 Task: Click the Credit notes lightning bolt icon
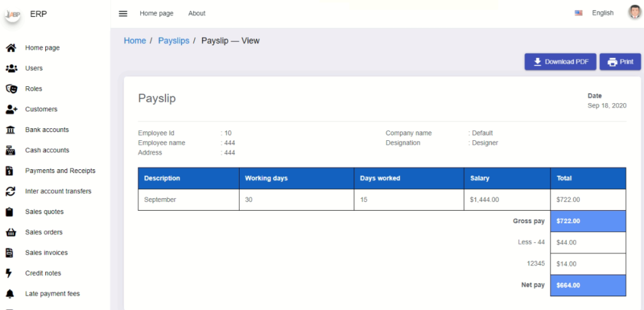(x=9, y=274)
